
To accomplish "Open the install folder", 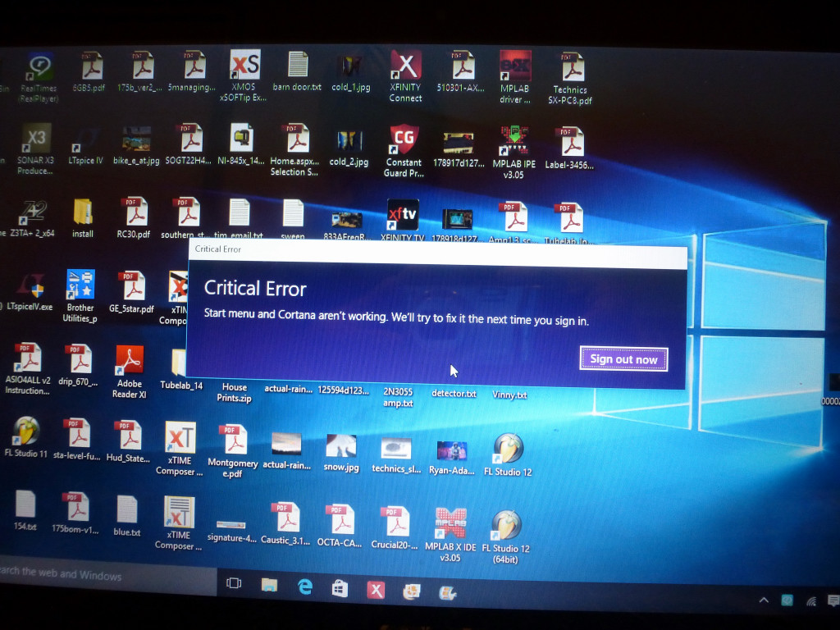I will tap(83, 218).
